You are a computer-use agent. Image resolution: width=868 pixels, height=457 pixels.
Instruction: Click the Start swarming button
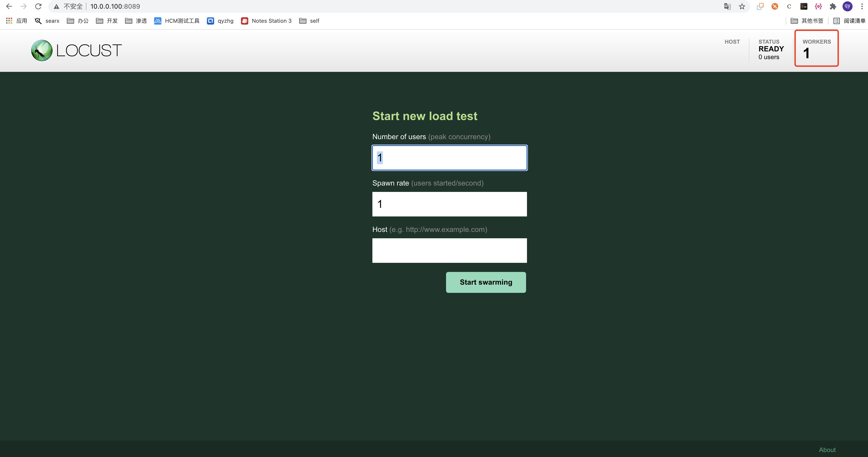pos(486,282)
